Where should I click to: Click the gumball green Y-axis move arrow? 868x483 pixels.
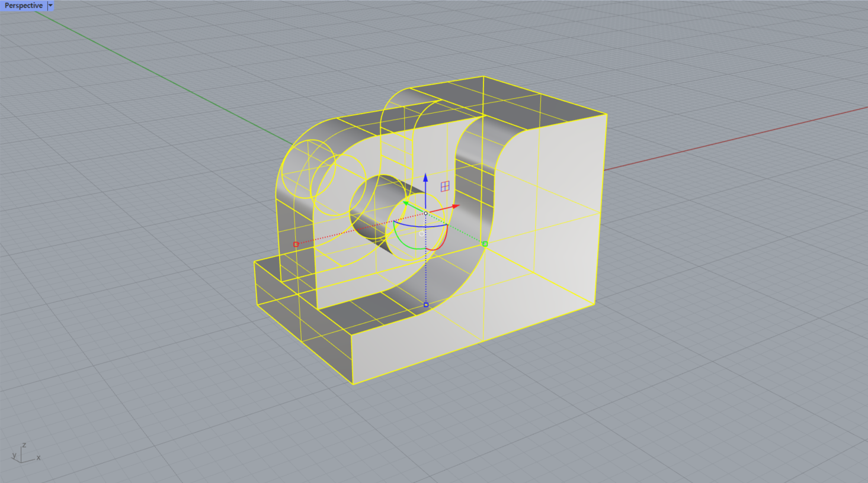pos(406,202)
